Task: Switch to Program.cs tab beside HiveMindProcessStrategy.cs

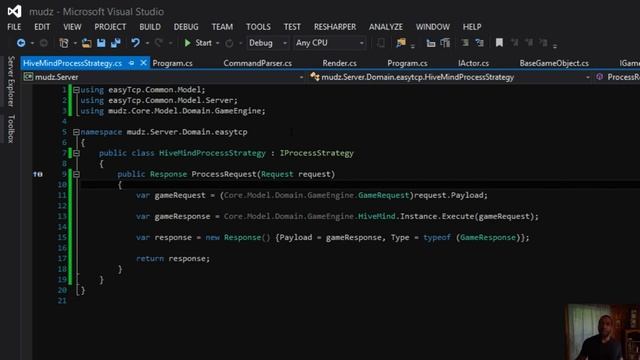Action: (172, 63)
